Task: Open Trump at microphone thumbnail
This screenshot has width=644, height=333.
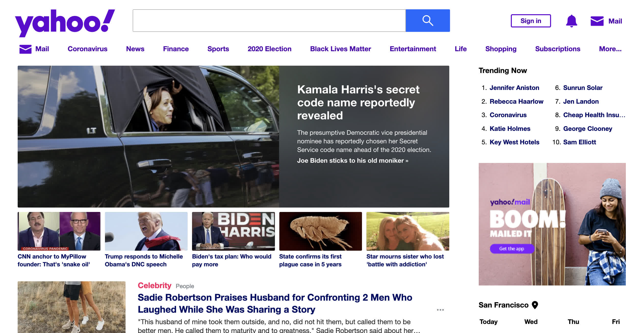Action: point(146,231)
